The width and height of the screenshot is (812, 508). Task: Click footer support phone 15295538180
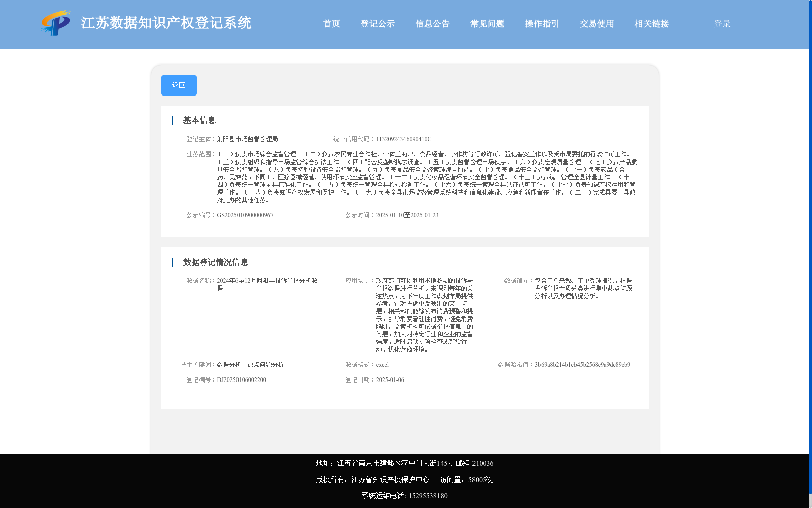click(428, 496)
